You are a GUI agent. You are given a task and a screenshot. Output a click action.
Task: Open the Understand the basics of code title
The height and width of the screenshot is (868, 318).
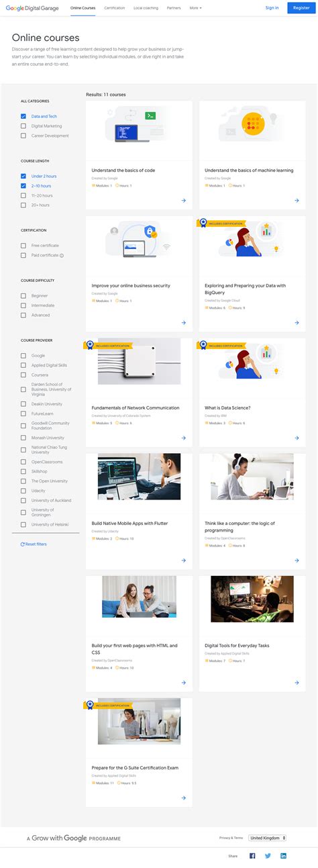123,171
